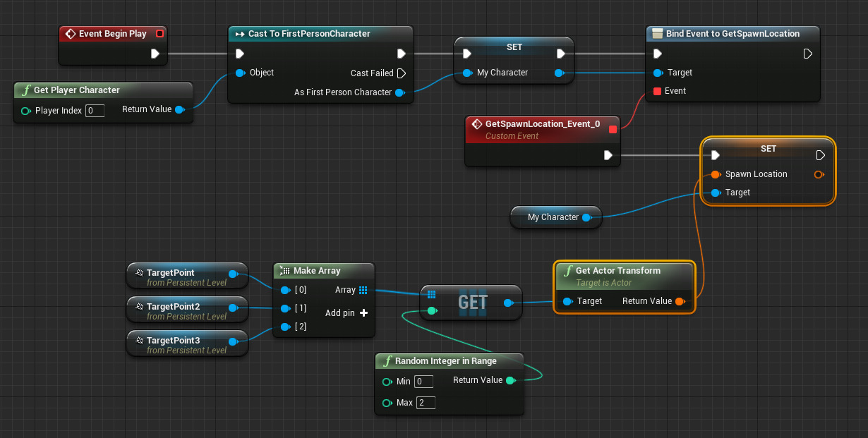Click the event diamond icon on Event Begin Play
The height and width of the screenshot is (438, 868).
point(70,33)
